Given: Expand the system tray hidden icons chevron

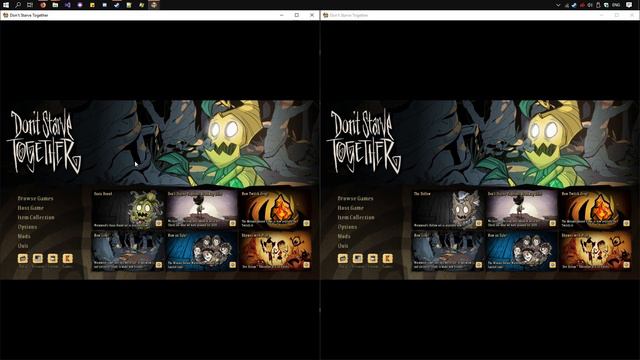Looking at the screenshot, I should (x=558, y=5).
